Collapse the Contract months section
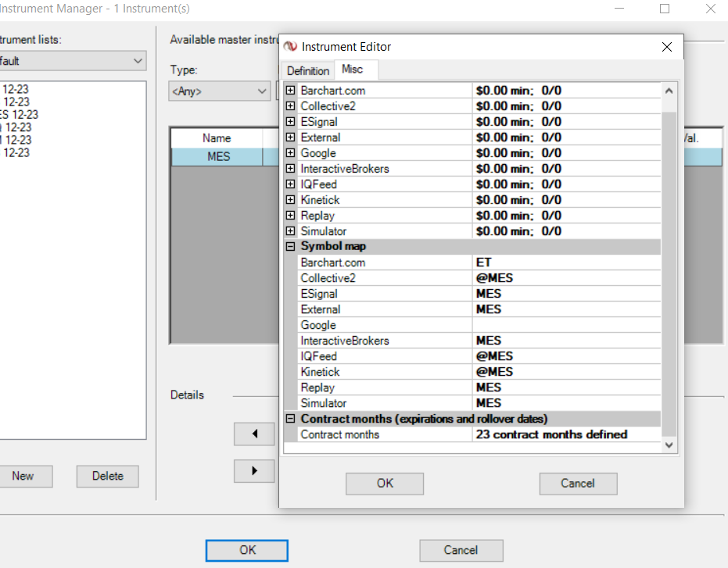Screen dimensions: 728x568 click(290, 419)
